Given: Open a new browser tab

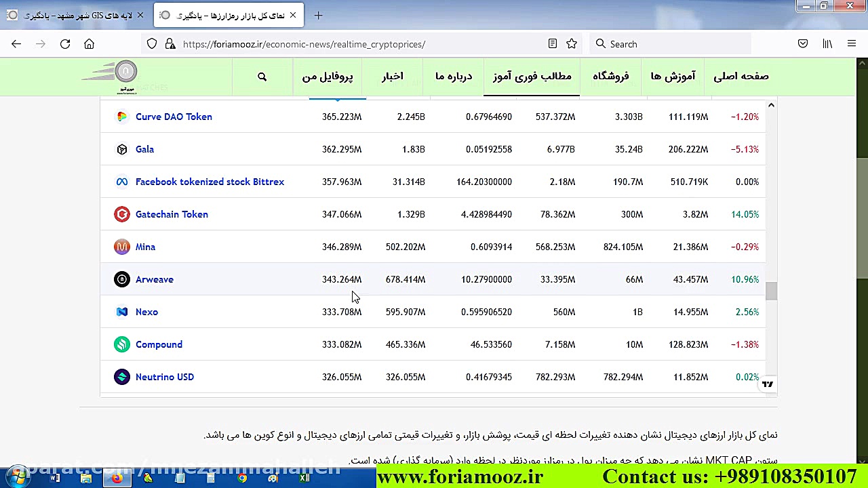Looking at the screenshot, I should 318,15.
